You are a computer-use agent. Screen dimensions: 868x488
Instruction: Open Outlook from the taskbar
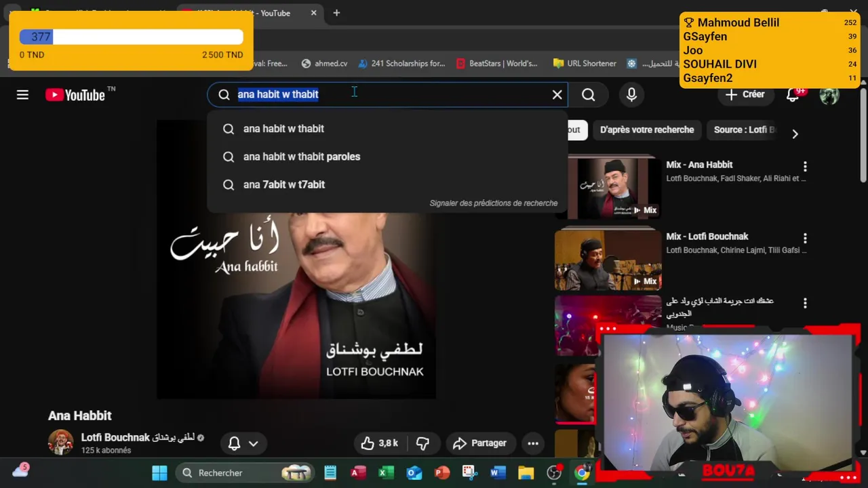point(414,473)
